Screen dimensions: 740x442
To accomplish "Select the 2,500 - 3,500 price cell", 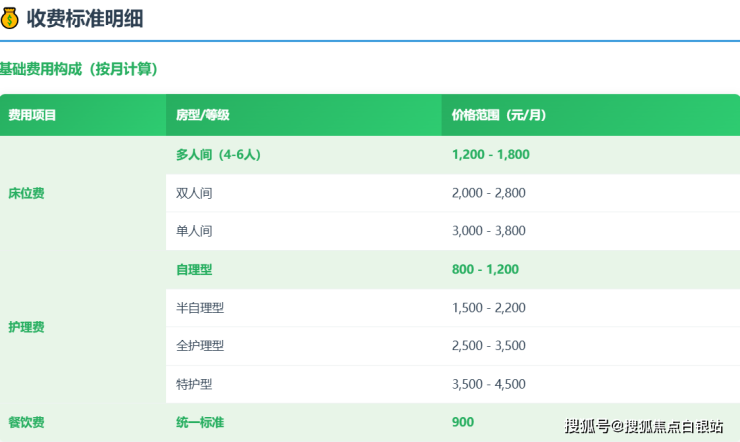I will pos(488,346).
